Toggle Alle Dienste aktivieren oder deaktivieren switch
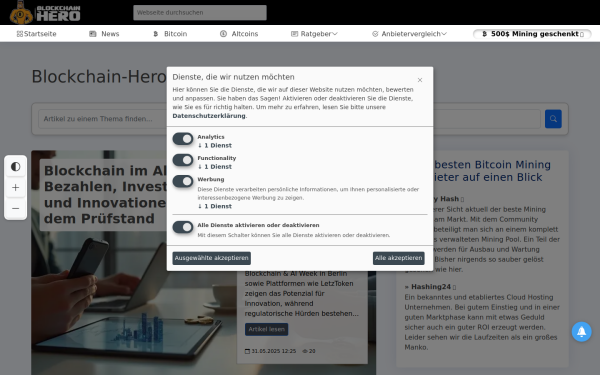This screenshot has height=375, width=600. click(183, 227)
